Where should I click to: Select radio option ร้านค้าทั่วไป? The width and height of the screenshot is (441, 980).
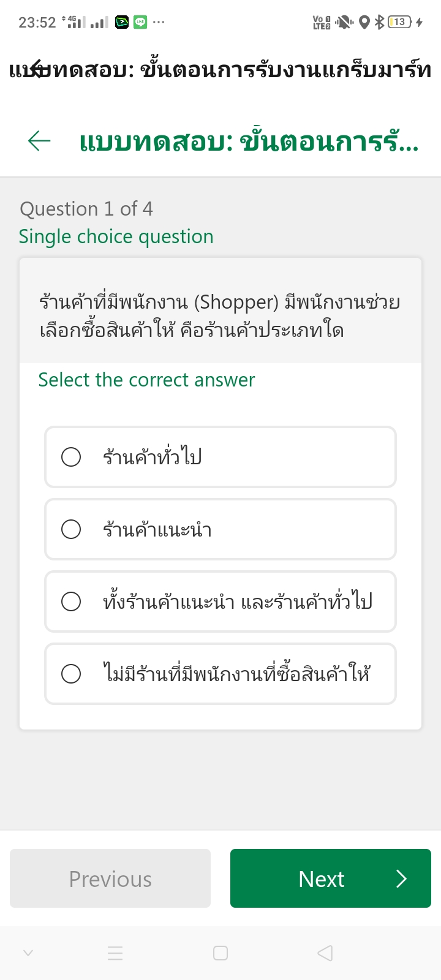pos(71,457)
